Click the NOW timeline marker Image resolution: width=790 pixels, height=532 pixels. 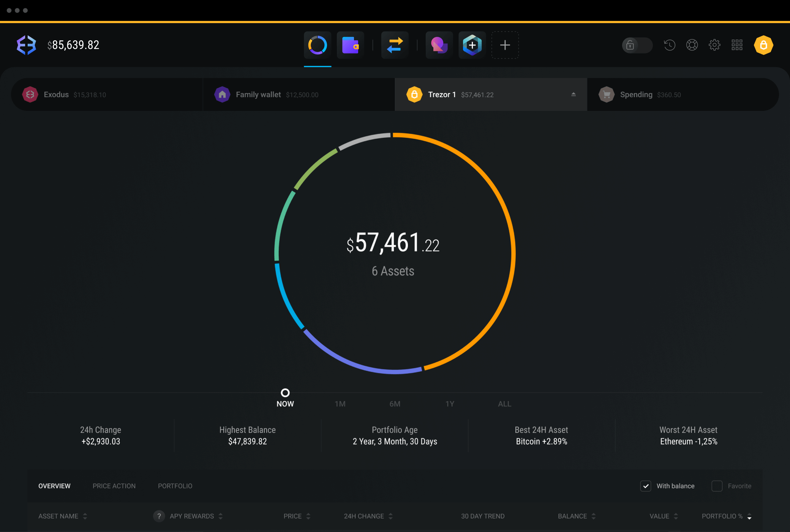coord(285,393)
